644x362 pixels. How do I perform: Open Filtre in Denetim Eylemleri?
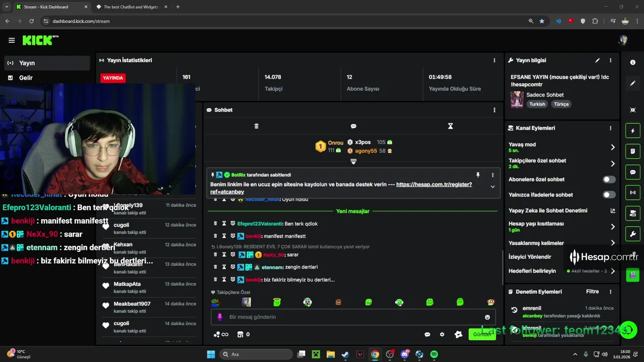tap(592, 292)
